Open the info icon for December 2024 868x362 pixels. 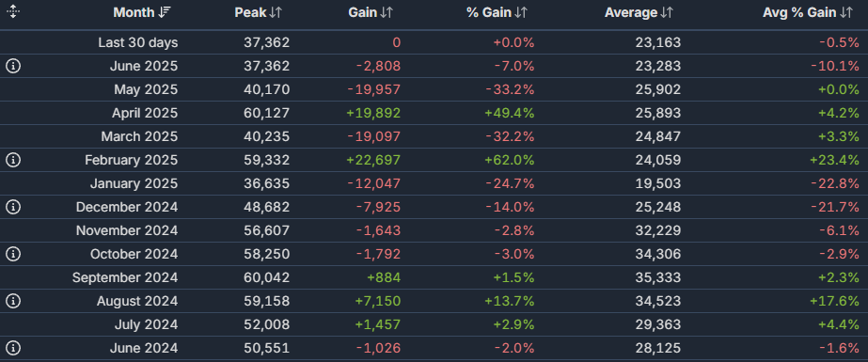tap(13, 207)
